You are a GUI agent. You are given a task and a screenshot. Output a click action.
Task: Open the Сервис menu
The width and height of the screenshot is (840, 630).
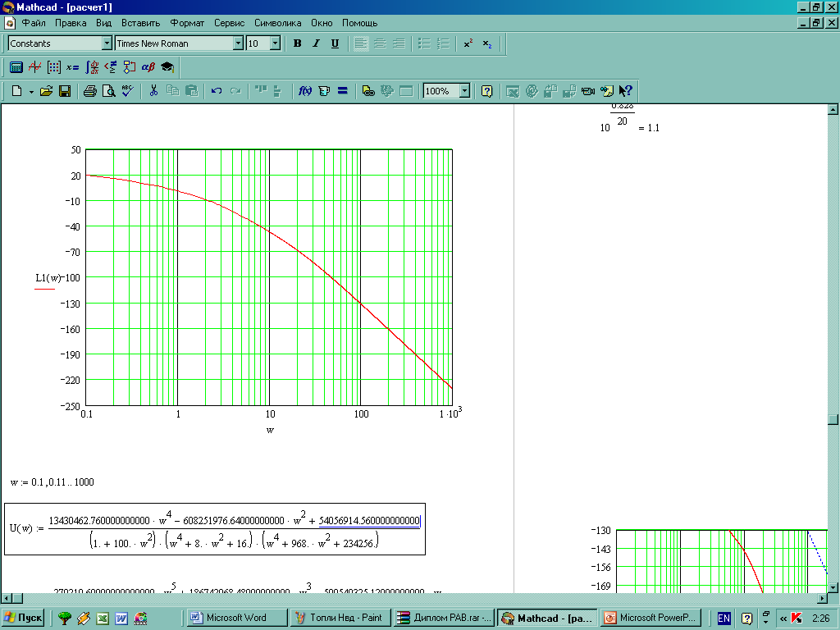[230, 23]
